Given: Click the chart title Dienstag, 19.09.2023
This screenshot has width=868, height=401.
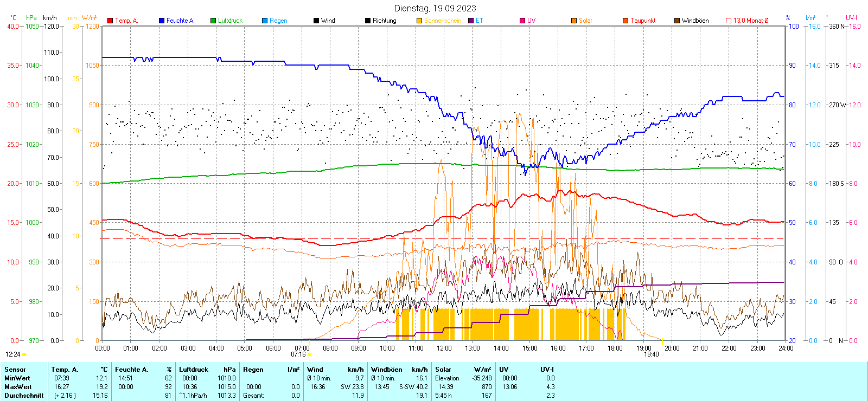Looking at the screenshot, I should pyautogui.click(x=435, y=8).
